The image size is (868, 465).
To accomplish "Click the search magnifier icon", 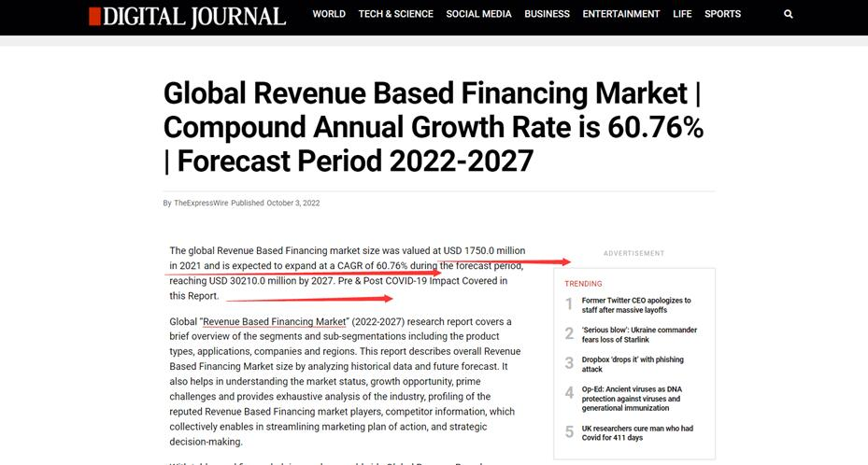I will point(789,14).
